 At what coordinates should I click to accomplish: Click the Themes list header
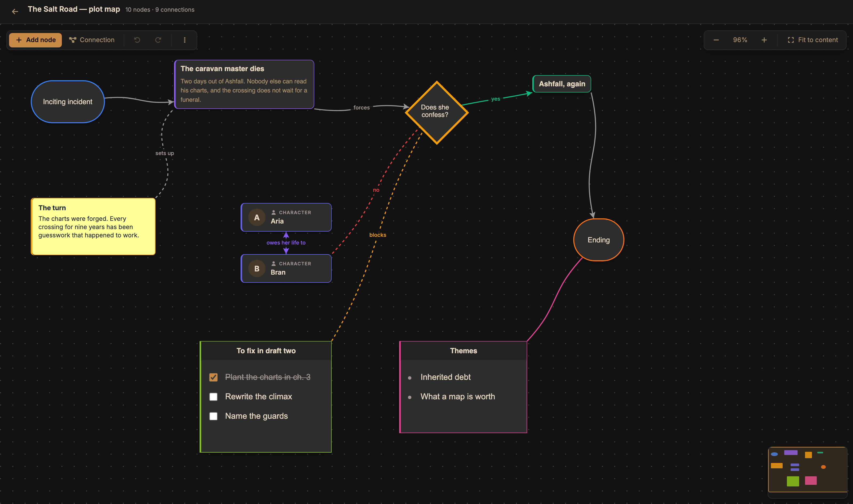point(464,351)
